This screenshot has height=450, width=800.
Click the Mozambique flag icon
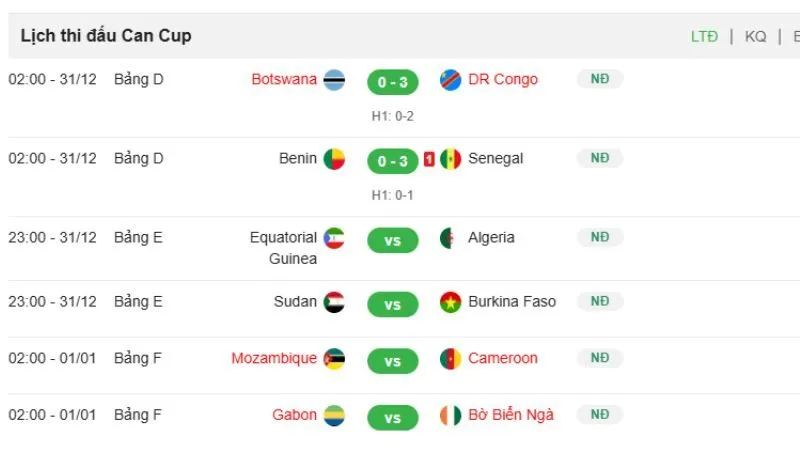click(334, 359)
